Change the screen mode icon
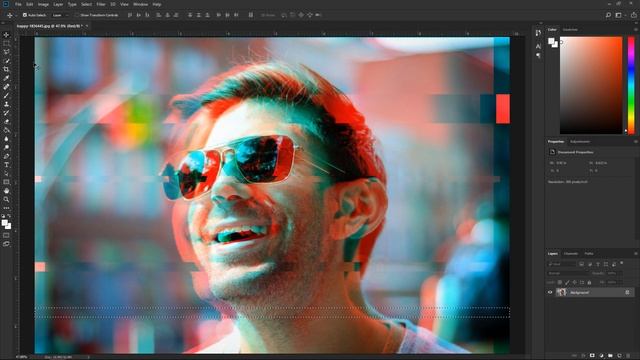The image size is (640, 360). 6,244
